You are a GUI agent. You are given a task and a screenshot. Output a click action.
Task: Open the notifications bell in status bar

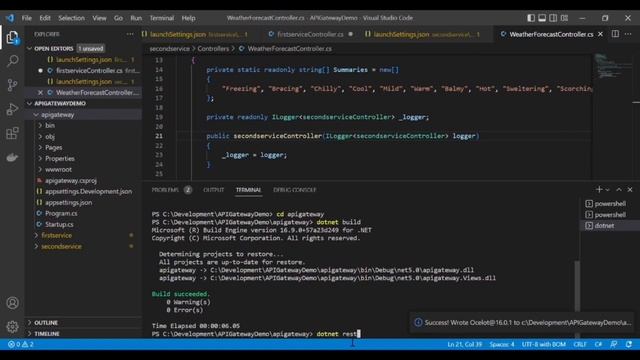click(629, 344)
